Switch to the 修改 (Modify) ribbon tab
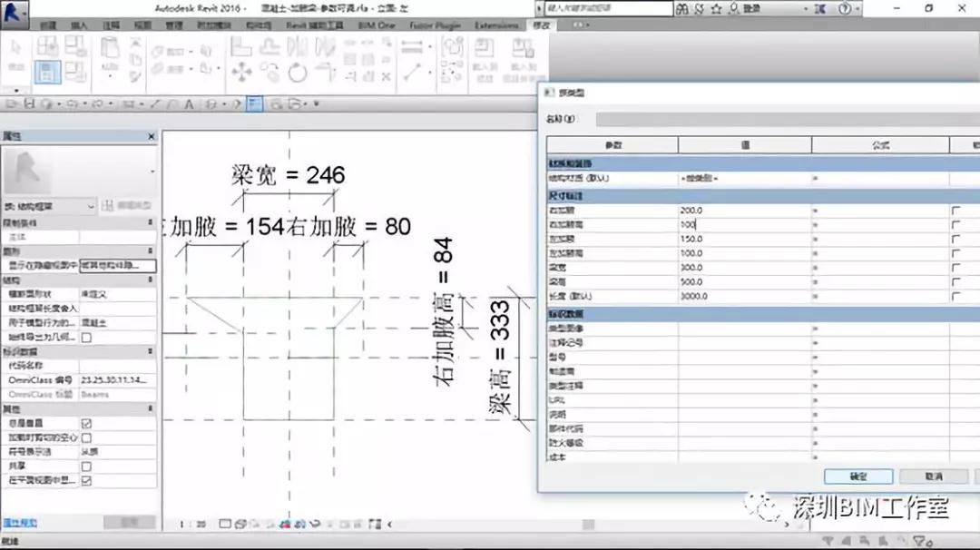The height and width of the screenshot is (550, 980). (x=541, y=25)
